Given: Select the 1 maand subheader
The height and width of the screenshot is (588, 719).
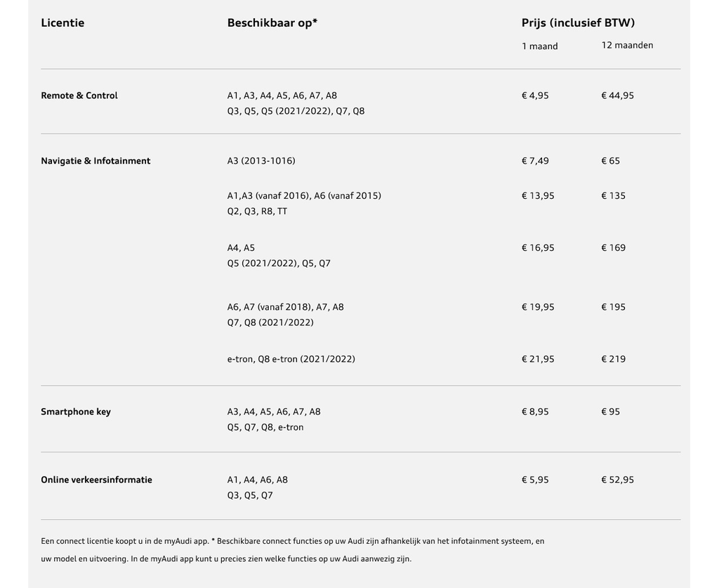Looking at the screenshot, I should (539, 46).
